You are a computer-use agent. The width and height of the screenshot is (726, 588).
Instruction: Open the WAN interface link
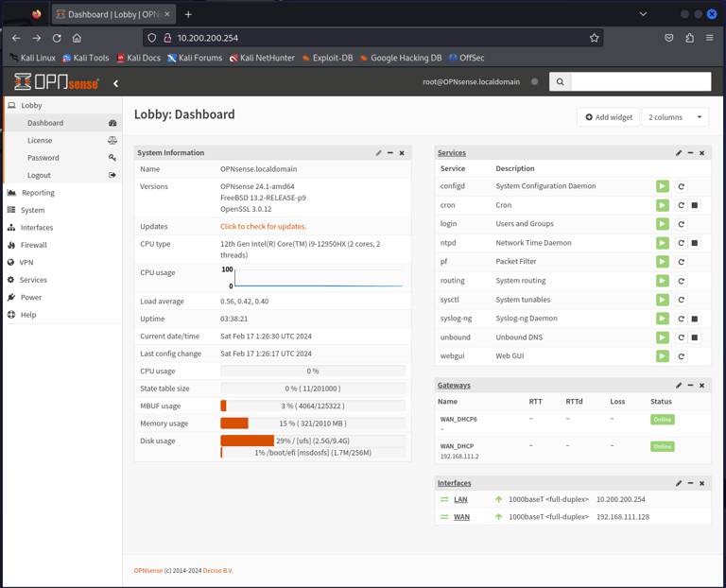(x=461, y=517)
